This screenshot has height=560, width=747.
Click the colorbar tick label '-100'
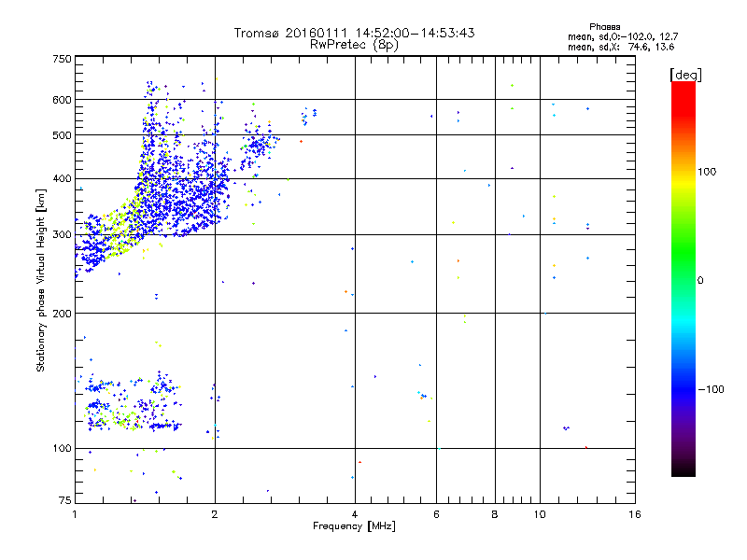click(711, 389)
